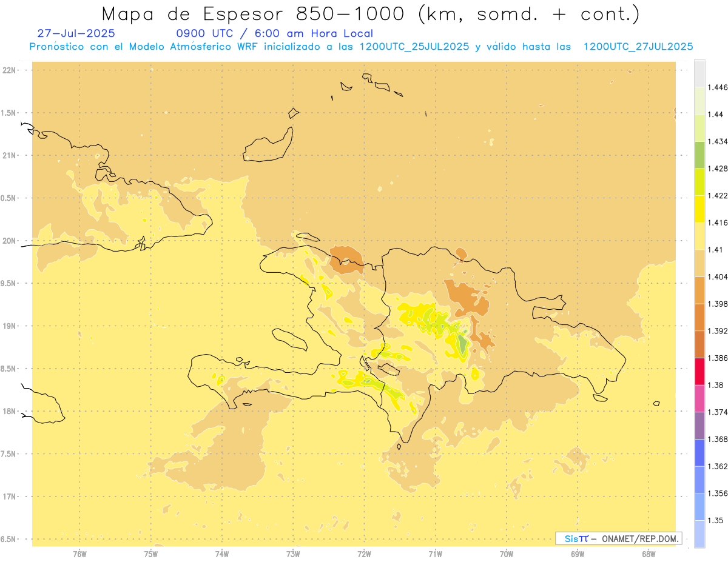728x562 pixels.
Task: Click legend value 1.422
Action: (x=718, y=196)
